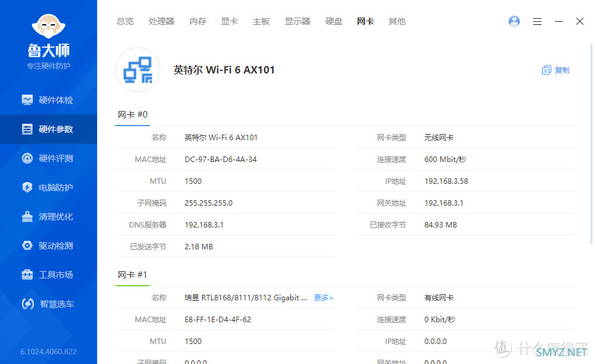Click DNS服务器 value 192.168.3.1
This screenshot has height=364, width=595.
(x=204, y=225)
